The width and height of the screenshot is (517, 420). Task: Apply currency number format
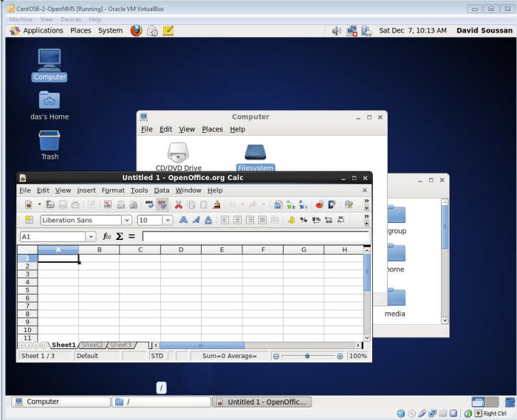coord(291,220)
